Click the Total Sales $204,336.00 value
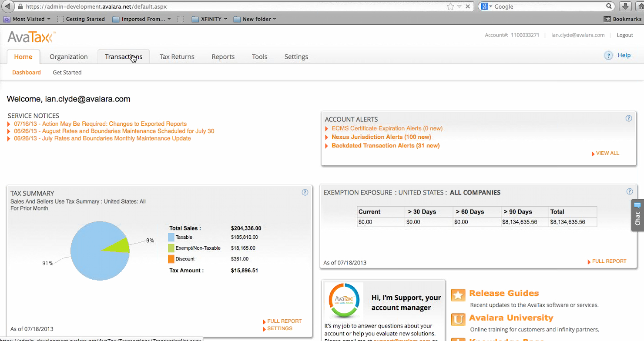Screen dimensions: 644x341 click(x=246, y=228)
